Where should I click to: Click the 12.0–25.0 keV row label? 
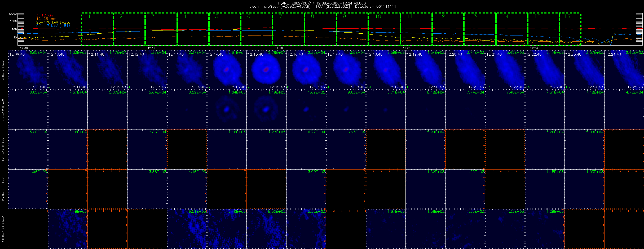(x=3, y=149)
